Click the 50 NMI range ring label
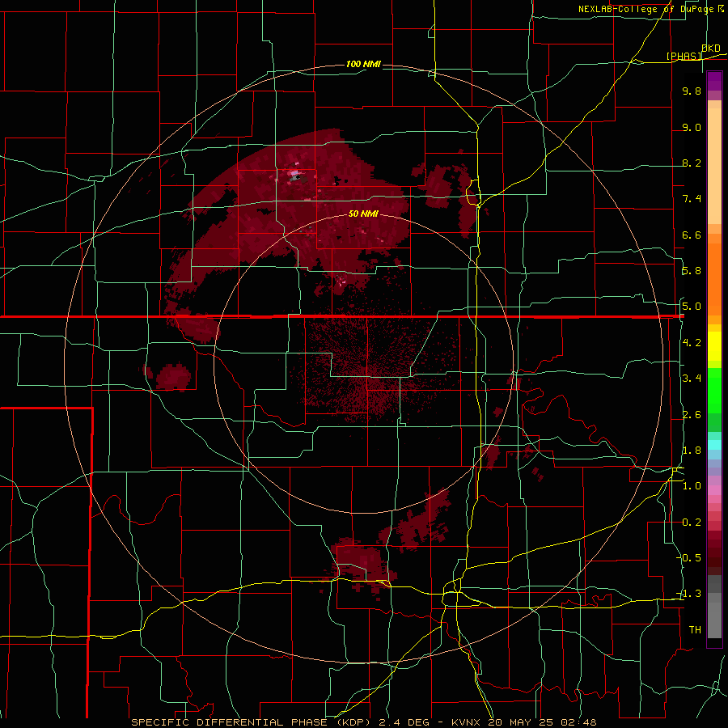The image size is (728, 728). (363, 214)
